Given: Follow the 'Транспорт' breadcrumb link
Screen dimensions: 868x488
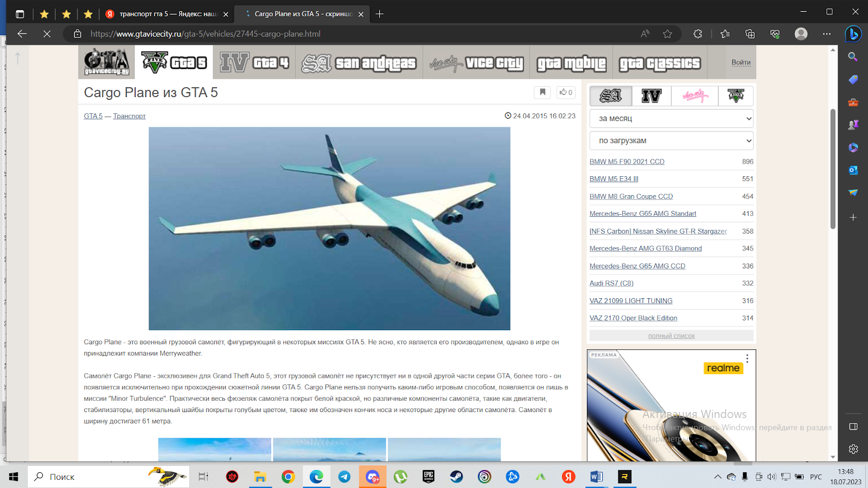Looking at the screenshot, I should pyautogui.click(x=129, y=116).
